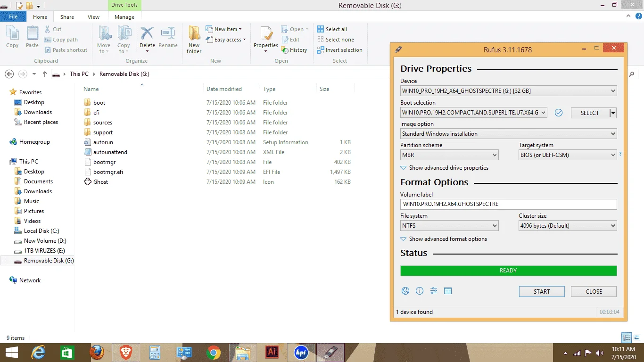Switch to the Manage ribbon tab
Image resolution: width=644 pixels, height=362 pixels.
(x=124, y=17)
